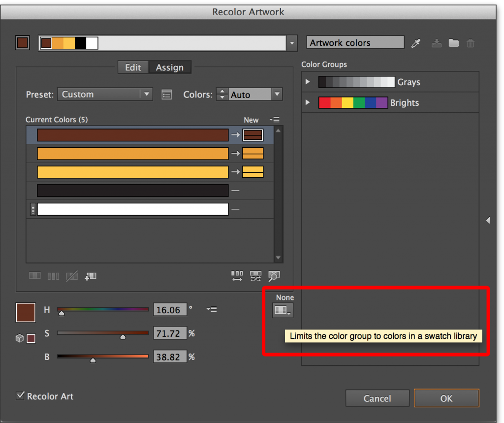Click the hue slider track
The image size is (504, 423).
point(103,309)
